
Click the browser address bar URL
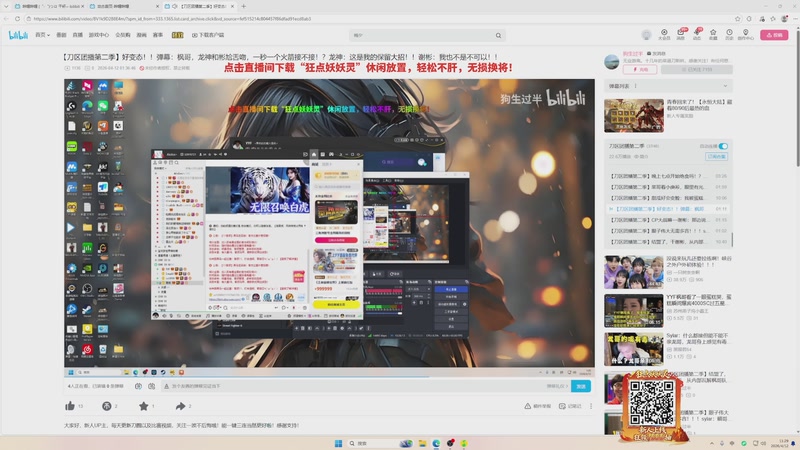coord(172,19)
